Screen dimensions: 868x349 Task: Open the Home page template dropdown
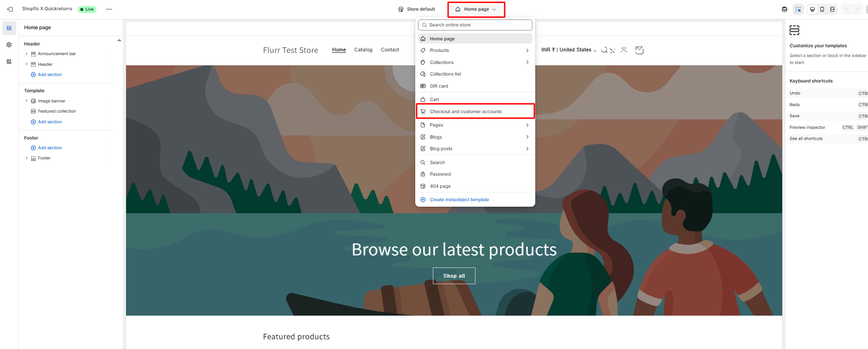coord(476,9)
